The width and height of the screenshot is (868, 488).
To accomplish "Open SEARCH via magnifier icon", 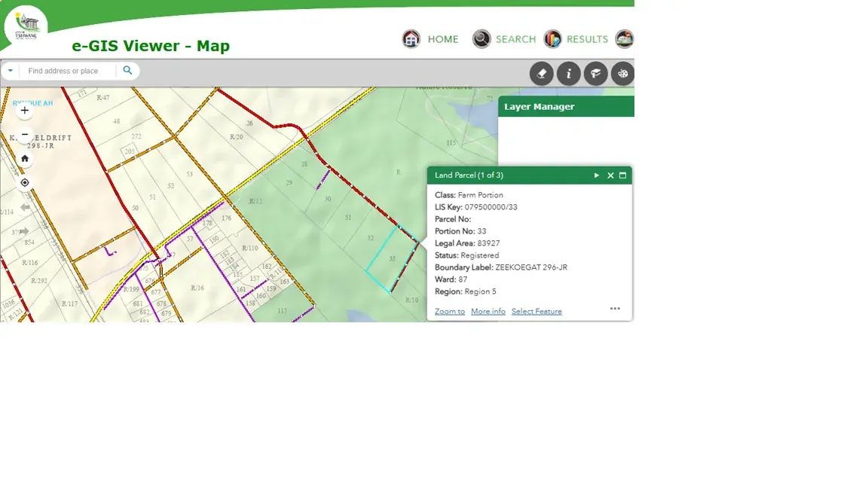I will point(481,39).
